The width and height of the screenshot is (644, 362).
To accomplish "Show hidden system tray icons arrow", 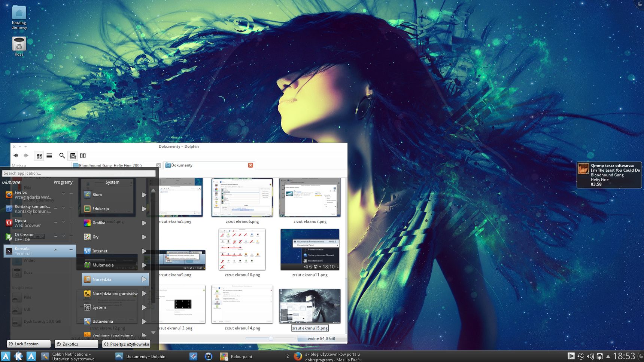I will click(608, 356).
